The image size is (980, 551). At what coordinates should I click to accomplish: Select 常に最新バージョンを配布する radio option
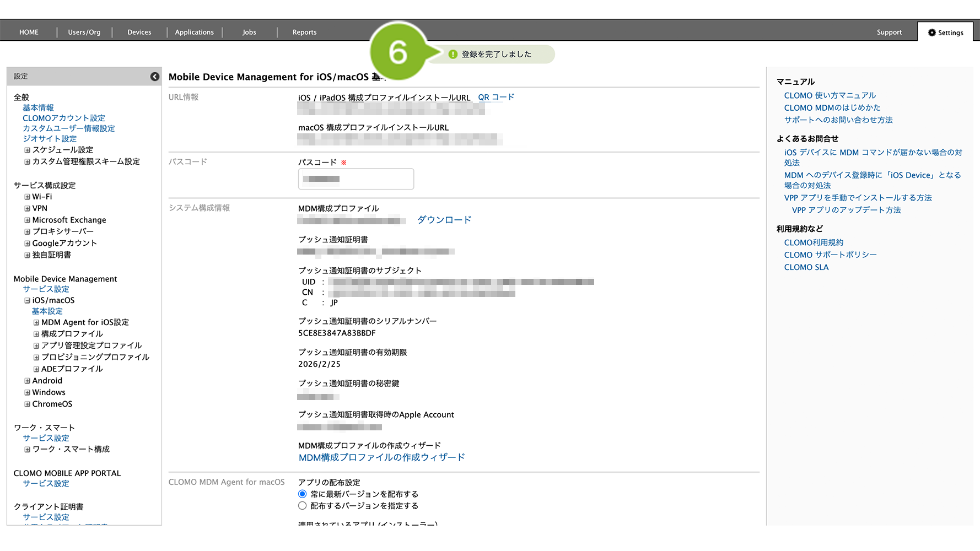[303, 494]
